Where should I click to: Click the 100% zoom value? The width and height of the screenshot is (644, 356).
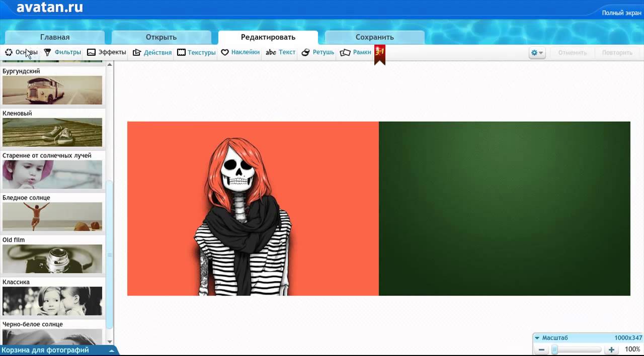coord(632,349)
